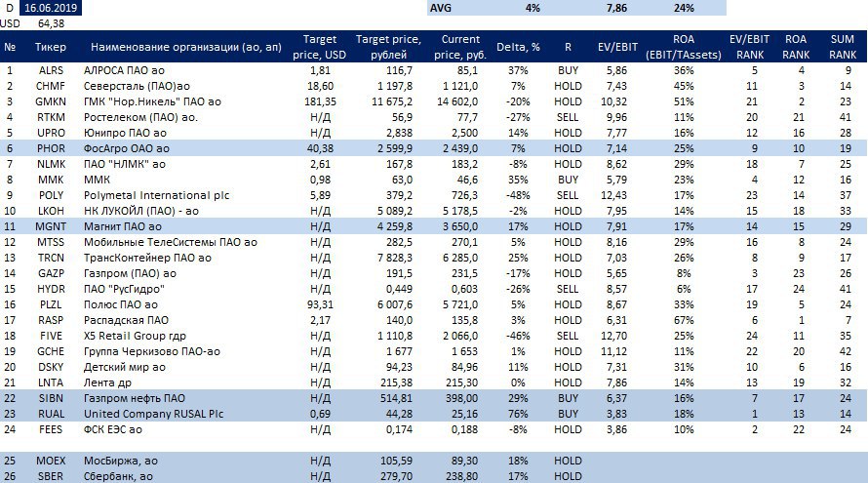
Task: Click the 'Target price, USD' column header
Action: tap(320, 47)
